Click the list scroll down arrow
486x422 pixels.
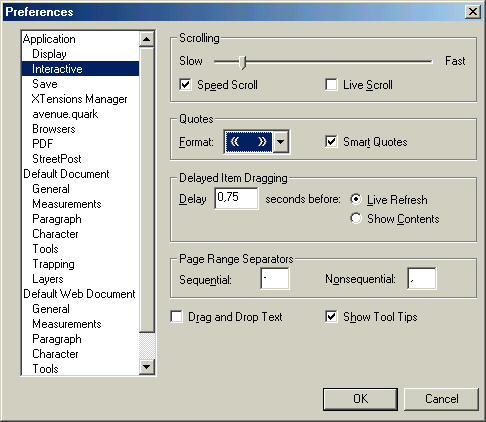click(146, 367)
